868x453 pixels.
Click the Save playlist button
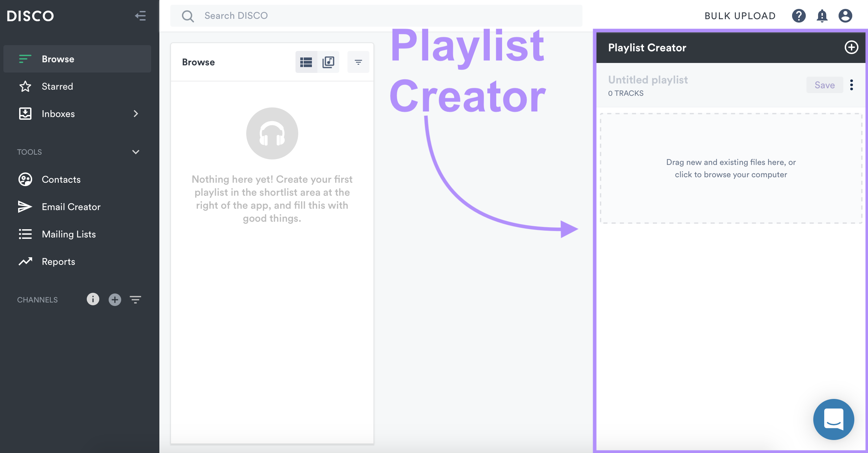coord(824,85)
